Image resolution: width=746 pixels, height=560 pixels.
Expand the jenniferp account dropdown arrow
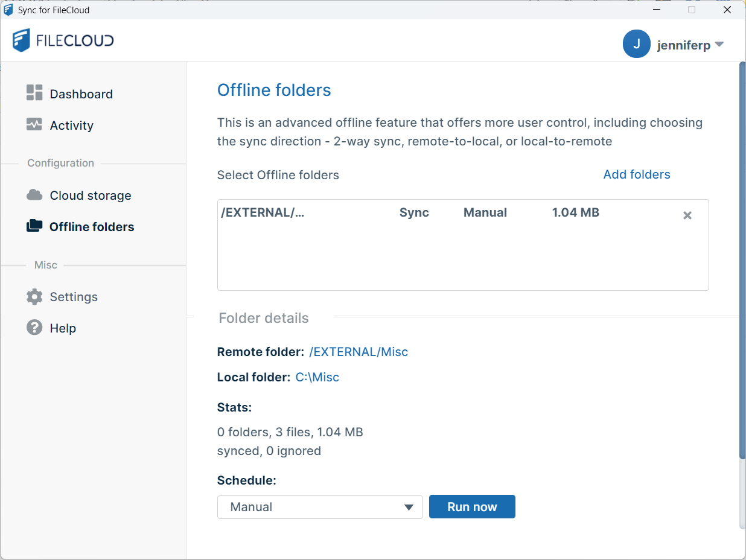pos(719,45)
